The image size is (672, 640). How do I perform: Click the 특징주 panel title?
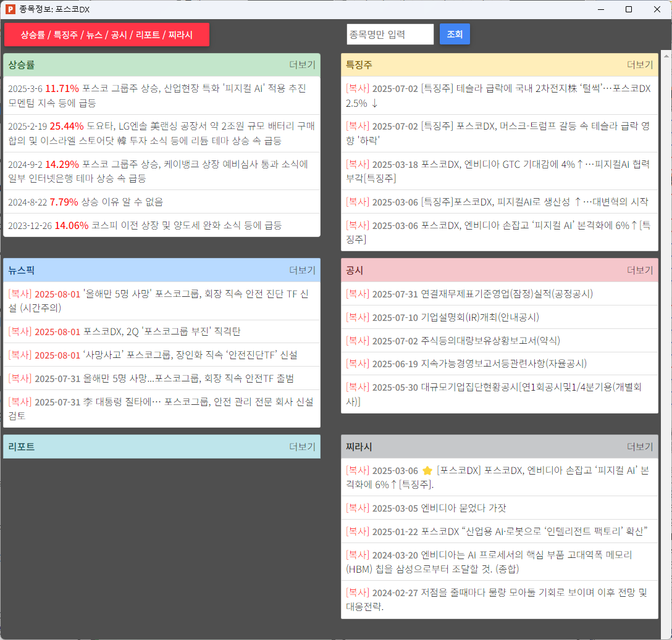tap(359, 65)
